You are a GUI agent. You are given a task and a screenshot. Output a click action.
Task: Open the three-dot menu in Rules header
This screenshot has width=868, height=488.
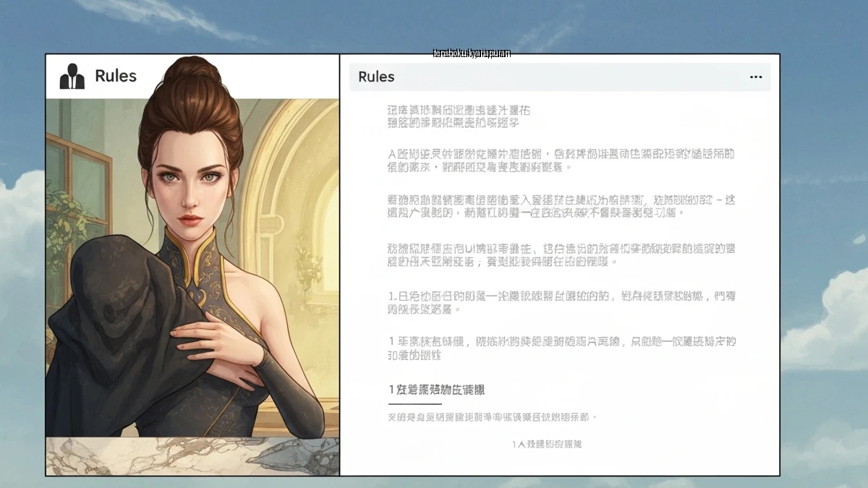pyautogui.click(x=756, y=77)
